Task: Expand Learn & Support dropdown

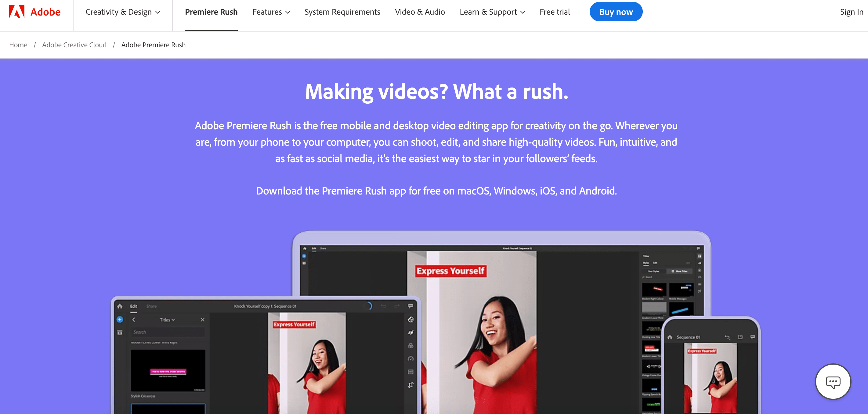Action: pos(492,12)
